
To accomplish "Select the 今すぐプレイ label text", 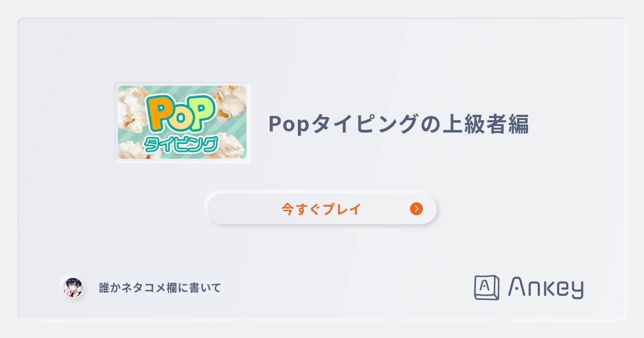I will pyautogui.click(x=320, y=209).
